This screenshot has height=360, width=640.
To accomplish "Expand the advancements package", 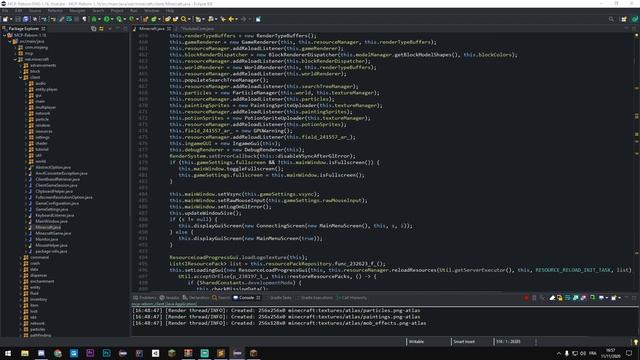I will point(21,65).
